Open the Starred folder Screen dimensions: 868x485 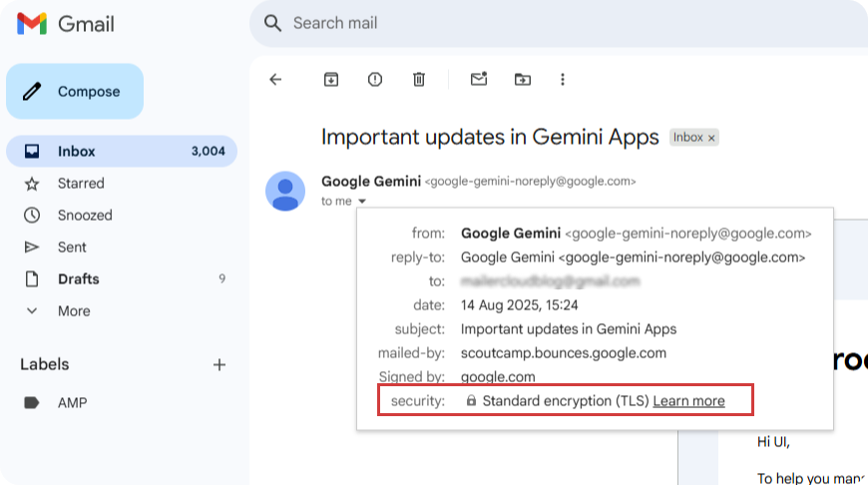click(122, 184)
